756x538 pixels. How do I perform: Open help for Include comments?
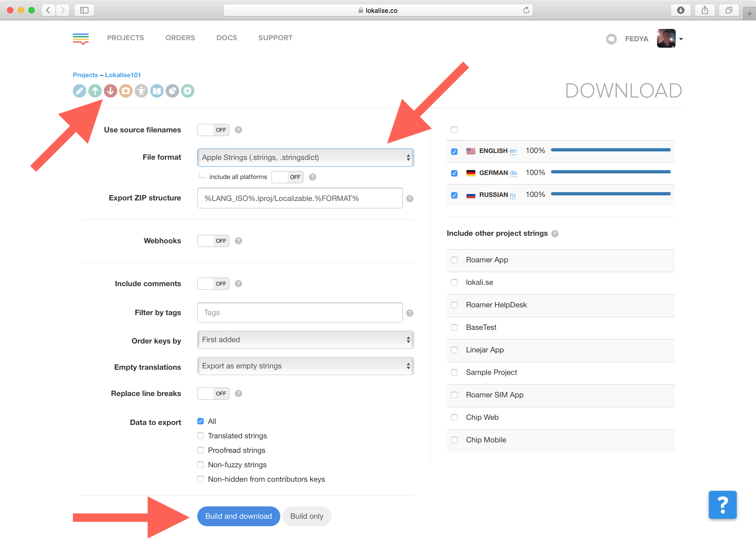(238, 284)
